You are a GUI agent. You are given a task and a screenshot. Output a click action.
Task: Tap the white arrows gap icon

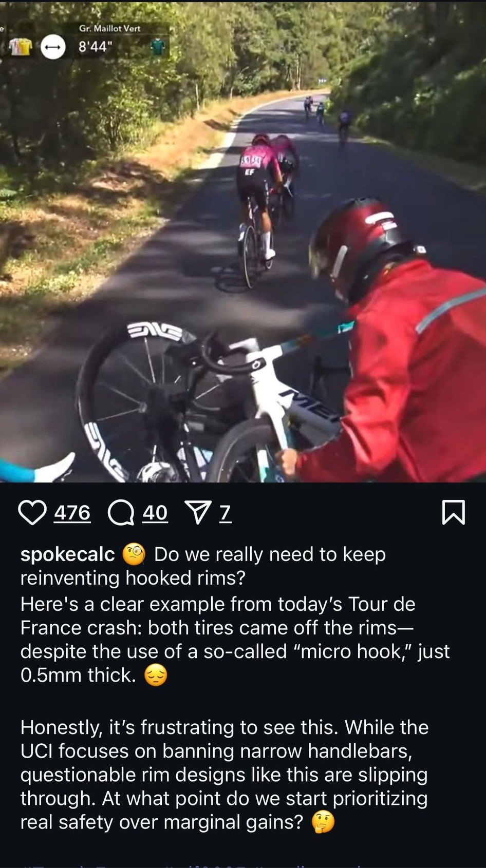53,48
